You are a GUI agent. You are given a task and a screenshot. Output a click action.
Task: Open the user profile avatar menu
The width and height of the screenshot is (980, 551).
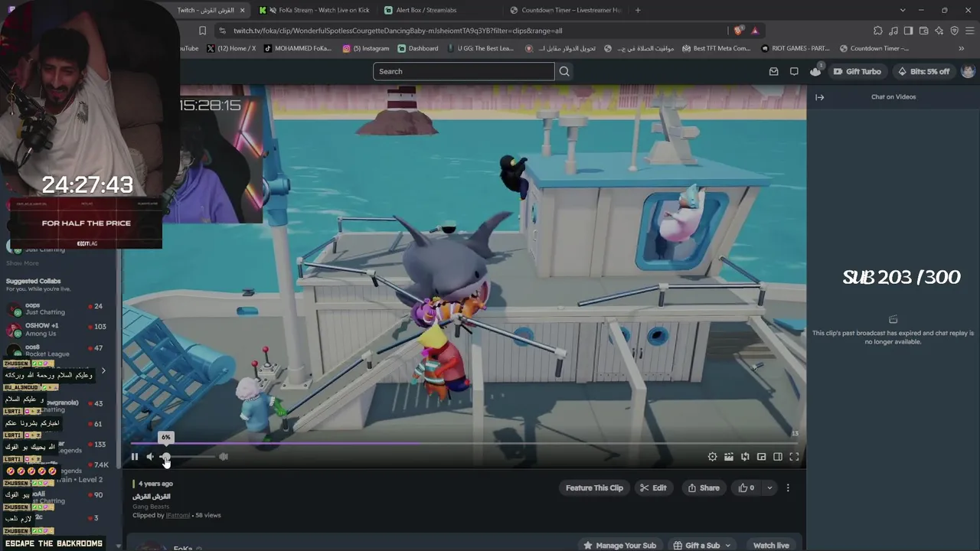coord(968,71)
